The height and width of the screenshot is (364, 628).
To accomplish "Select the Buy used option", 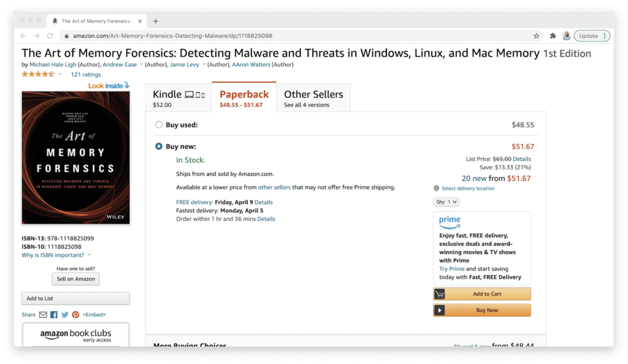I will [159, 125].
